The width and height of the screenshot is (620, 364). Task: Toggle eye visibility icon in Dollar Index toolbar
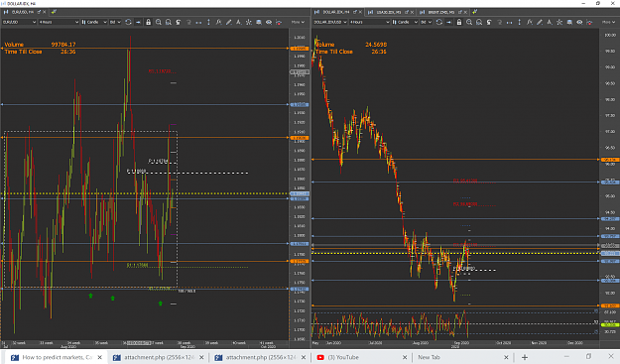[579, 22]
